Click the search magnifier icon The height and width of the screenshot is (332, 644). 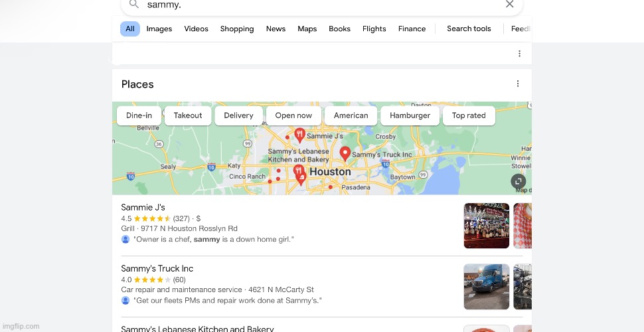point(134,5)
